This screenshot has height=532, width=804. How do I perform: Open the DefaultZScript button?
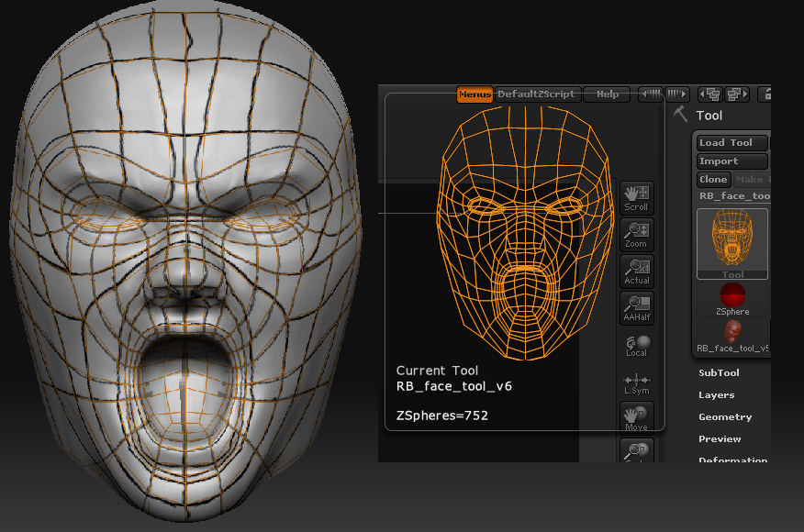point(537,94)
